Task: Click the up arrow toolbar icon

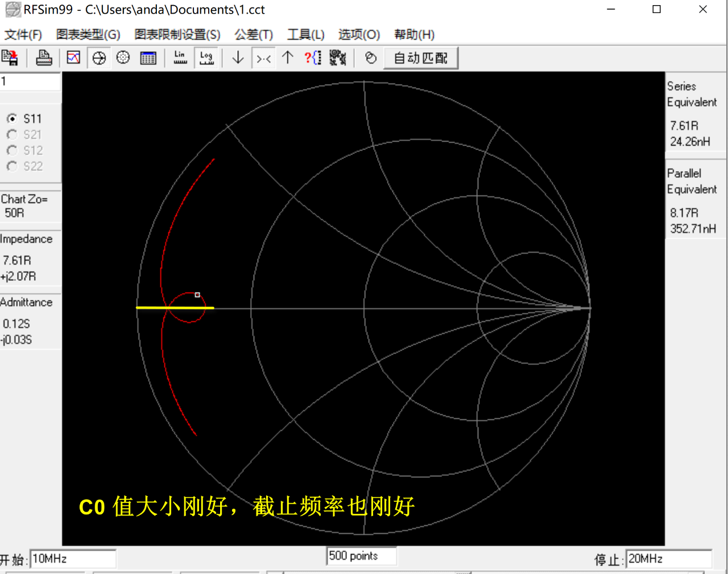Action: (288, 58)
